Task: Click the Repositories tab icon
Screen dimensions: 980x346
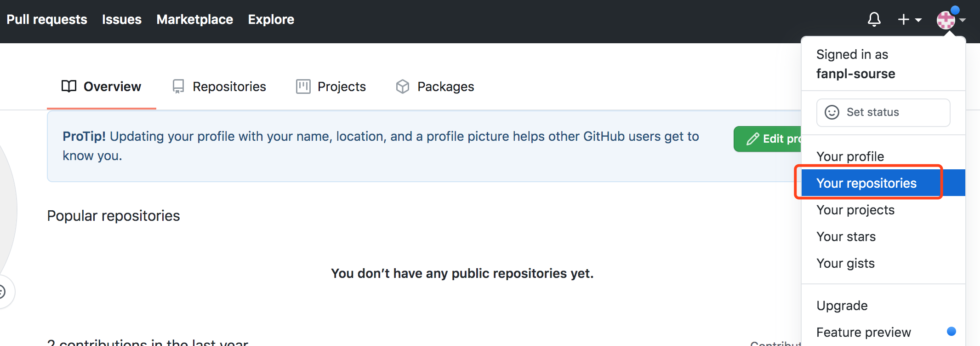Action: pyautogui.click(x=178, y=86)
